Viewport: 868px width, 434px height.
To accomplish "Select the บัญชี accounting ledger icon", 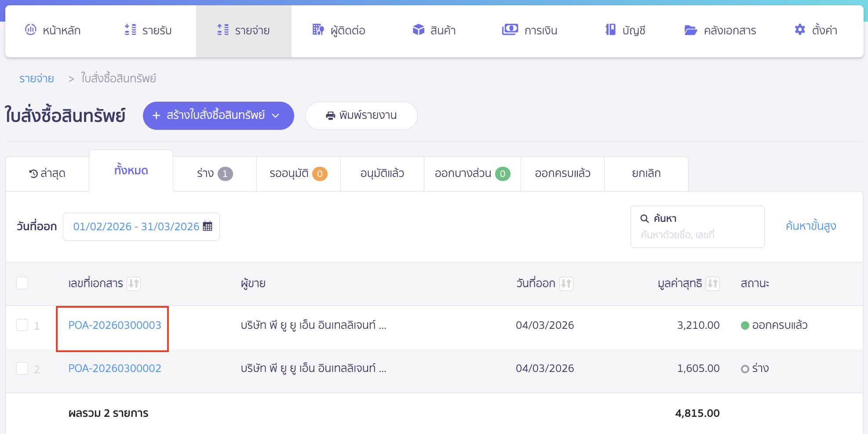I will [610, 30].
